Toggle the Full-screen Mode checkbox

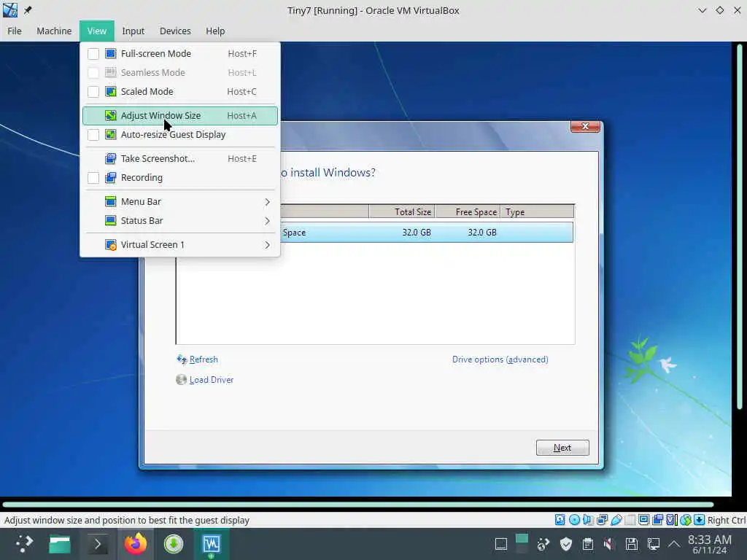[x=93, y=54]
